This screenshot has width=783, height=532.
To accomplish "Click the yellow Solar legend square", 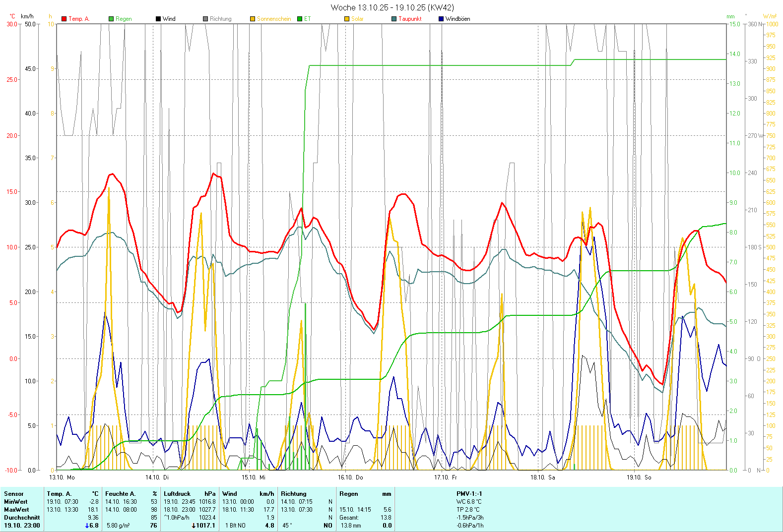I will pyautogui.click(x=347, y=19).
